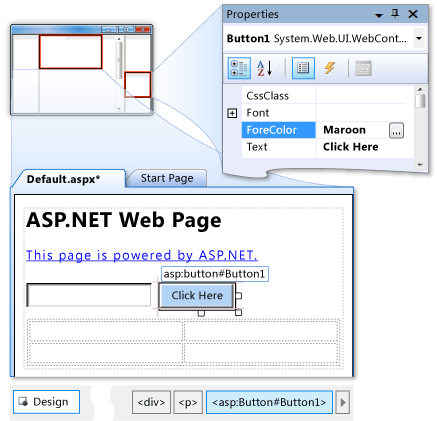Open the Property Pages icon

coord(363,68)
